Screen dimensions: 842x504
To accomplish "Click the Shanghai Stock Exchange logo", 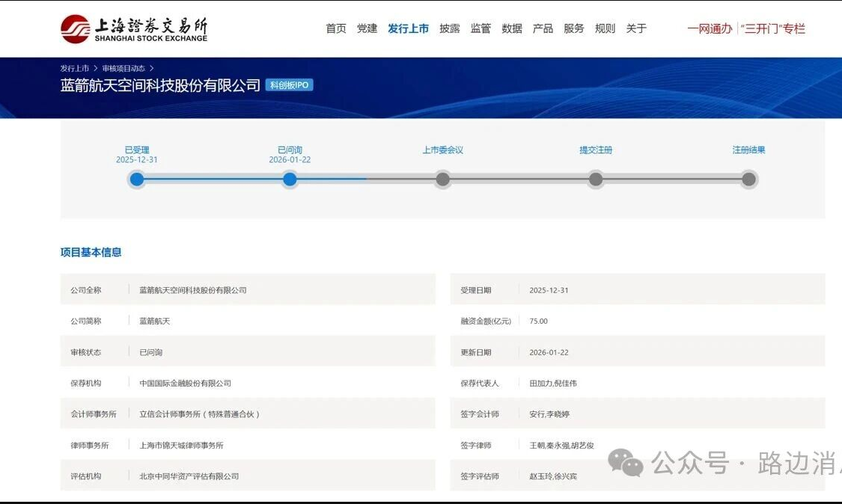I will [134, 28].
